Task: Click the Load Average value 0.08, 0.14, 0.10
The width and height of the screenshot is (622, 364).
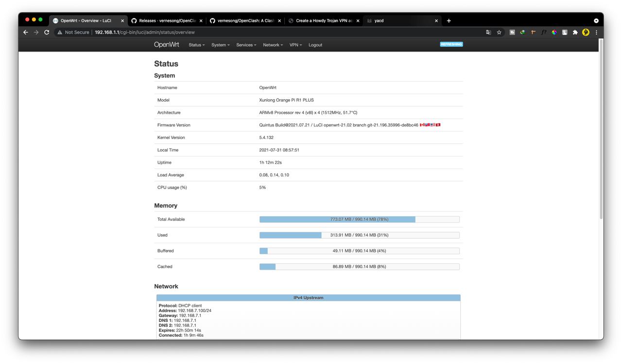Action: (274, 175)
